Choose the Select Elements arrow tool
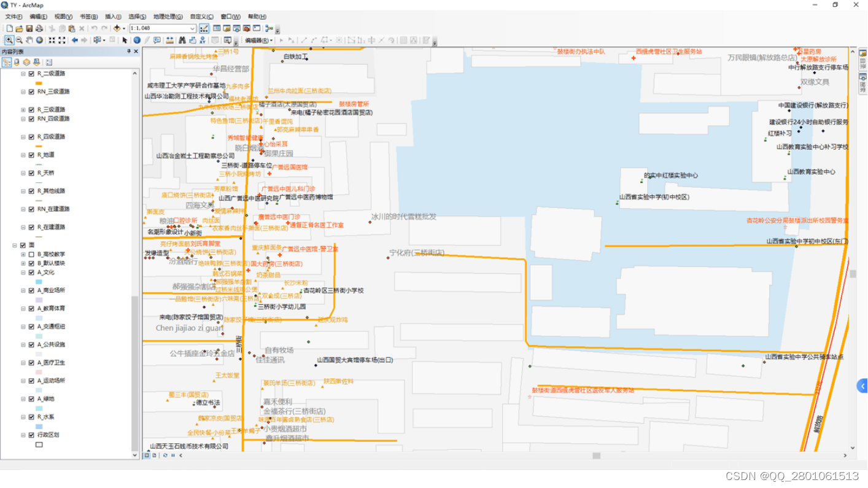This screenshot has height=488, width=868. pyautogui.click(x=125, y=41)
